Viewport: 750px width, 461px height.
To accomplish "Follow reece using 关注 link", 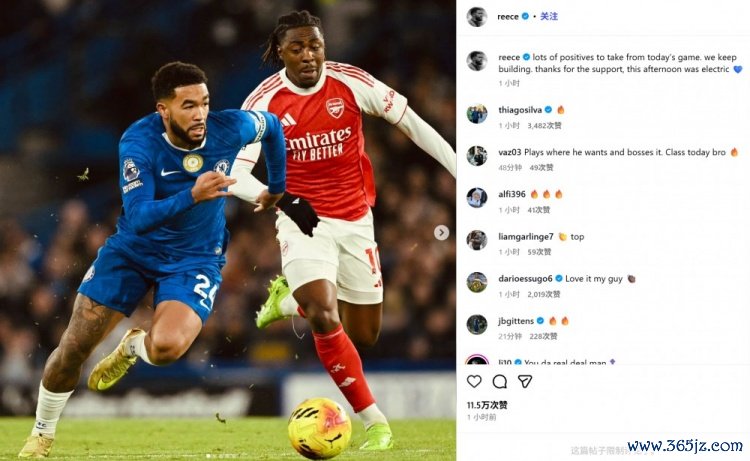I will pos(549,16).
